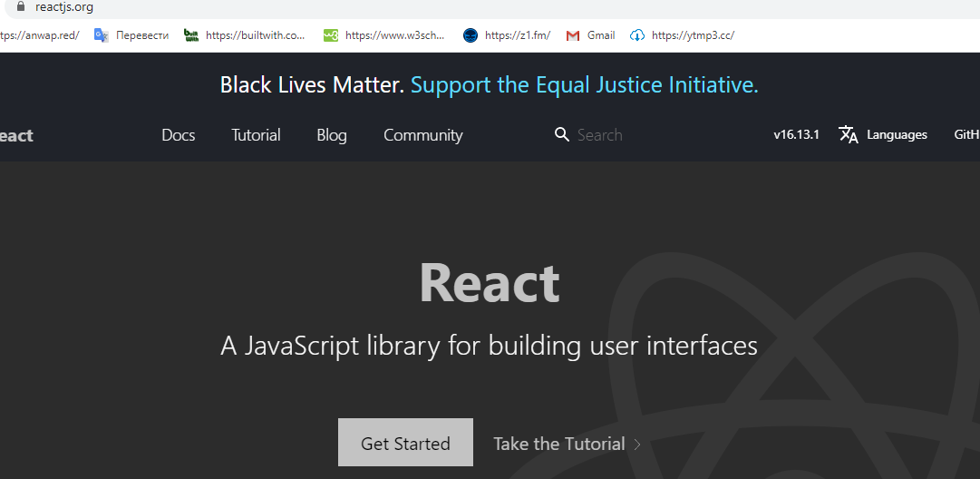The height and width of the screenshot is (479, 980).
Task: Open the builtwith.co... bookmark
Action: (x=256, y=35)
